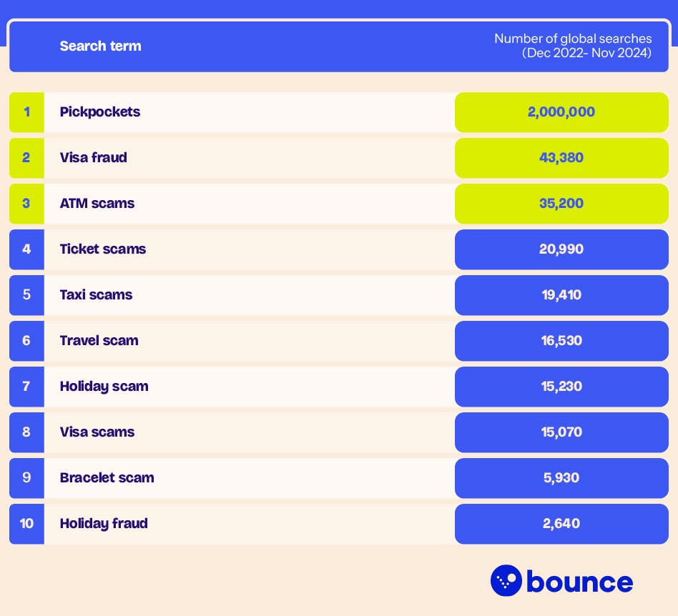Select the Visa scams row label

click(x=97, y=432)
